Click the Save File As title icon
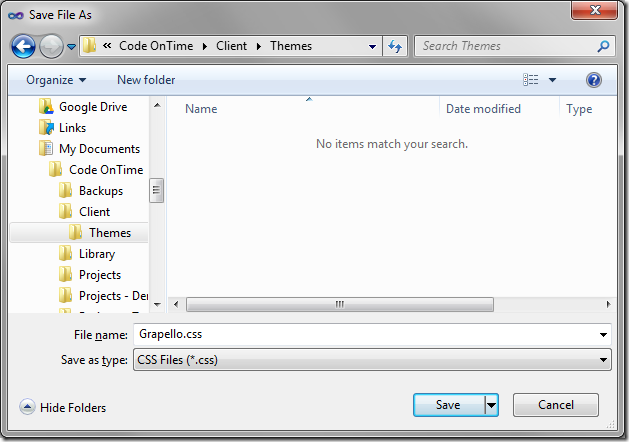Image resolution: width=629 pixels, height=442 pixels. (x=16, y=15)
